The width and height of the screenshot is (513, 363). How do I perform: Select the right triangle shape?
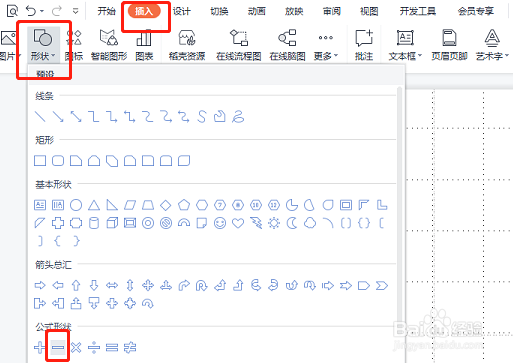112,205
